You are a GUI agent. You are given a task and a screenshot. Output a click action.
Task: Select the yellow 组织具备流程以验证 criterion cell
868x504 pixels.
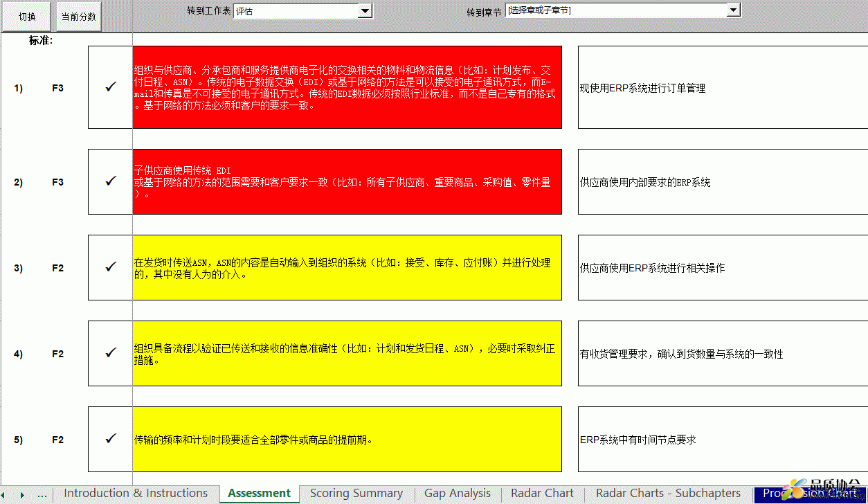point(347,353)
